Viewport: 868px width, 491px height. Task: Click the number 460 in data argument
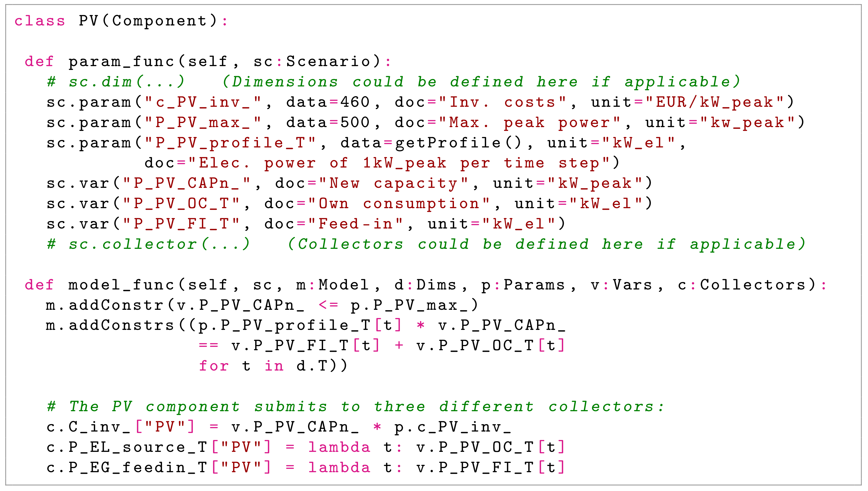click(x=354, y=102)
